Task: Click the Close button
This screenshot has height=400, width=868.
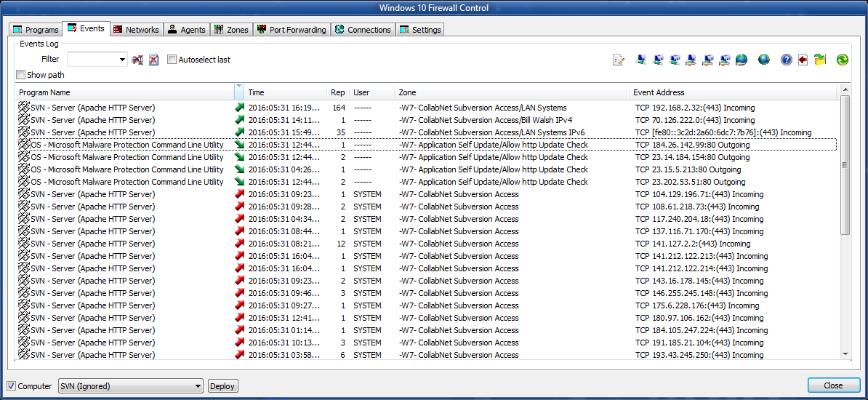Action: pyautogui.click(x=833, y=385)
